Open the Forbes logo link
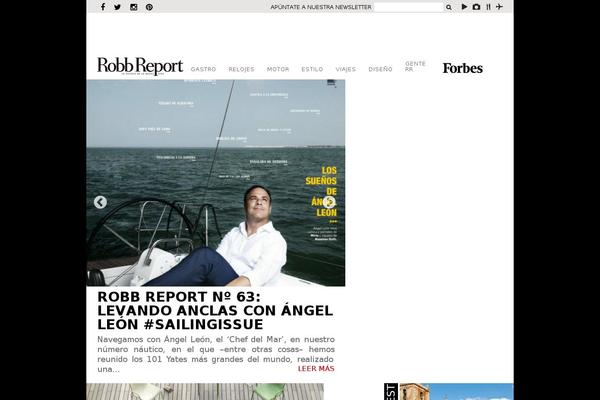The height and width of the screenshot is (400, 600). [x=463, y=68]
